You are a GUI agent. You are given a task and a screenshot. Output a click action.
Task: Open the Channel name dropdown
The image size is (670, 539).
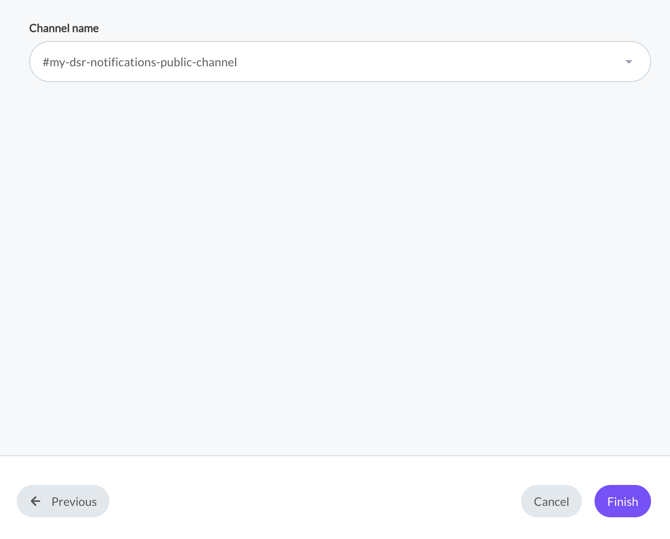click(340, 62)
